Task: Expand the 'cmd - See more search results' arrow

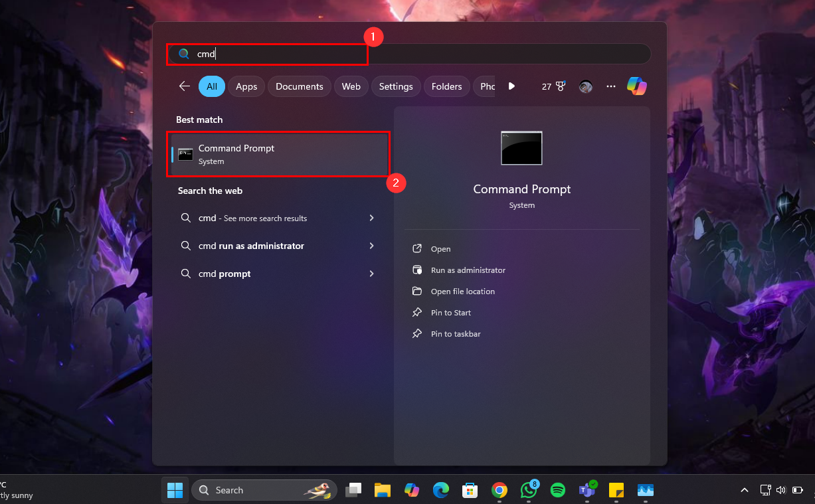Action: pyautogui.click(x=371, y=218)
